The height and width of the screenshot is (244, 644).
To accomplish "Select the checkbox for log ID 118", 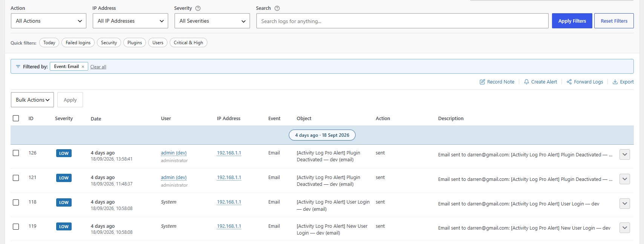I will pos(16,202).
